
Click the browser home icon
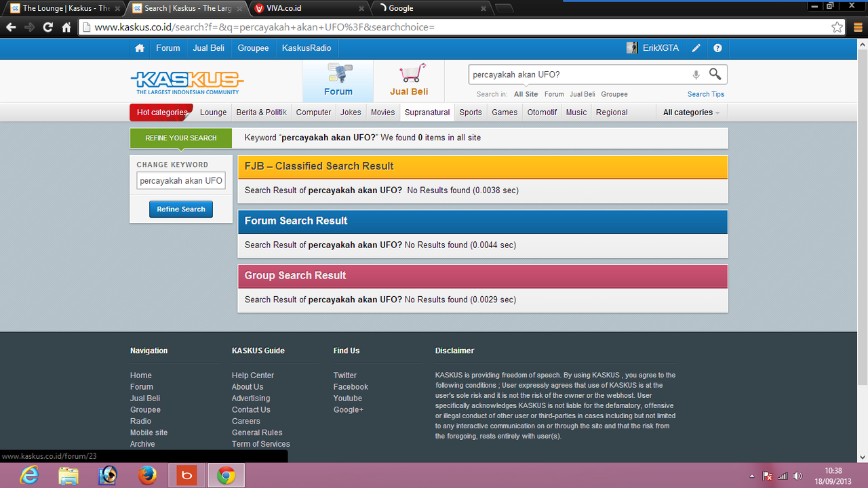(x=66, y=27)
